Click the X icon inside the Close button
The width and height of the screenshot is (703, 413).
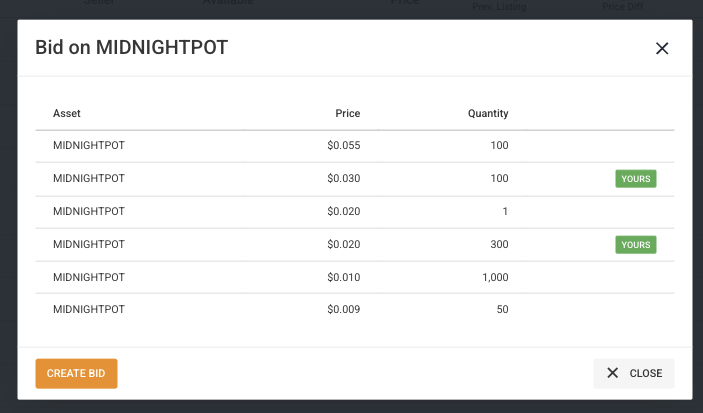612,373
